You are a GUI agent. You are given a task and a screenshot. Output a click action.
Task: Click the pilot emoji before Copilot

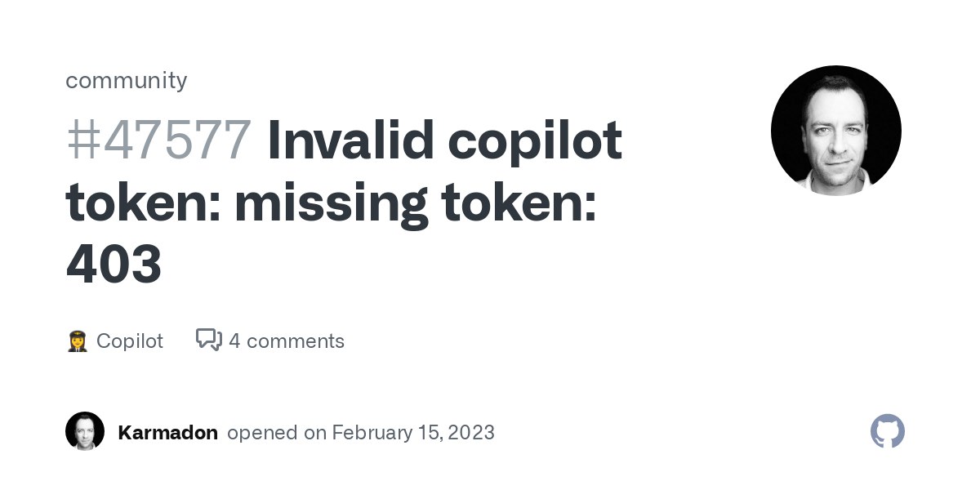click(x=76, y=341)
